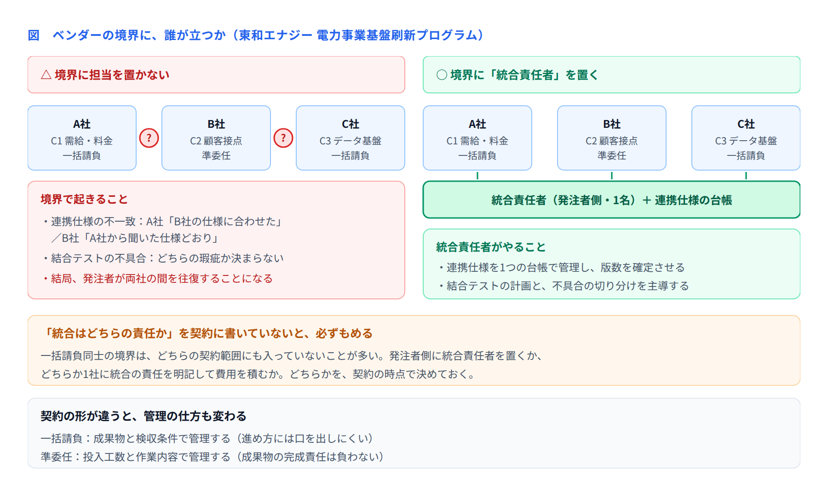
Task: Click the question mark between B社 and C社
Action: 283,138
